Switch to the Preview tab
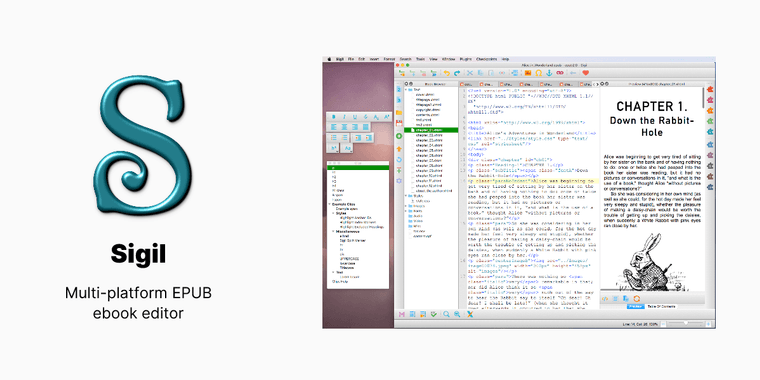The width and height of the screenshot is (760, 380). coord(636,306)
